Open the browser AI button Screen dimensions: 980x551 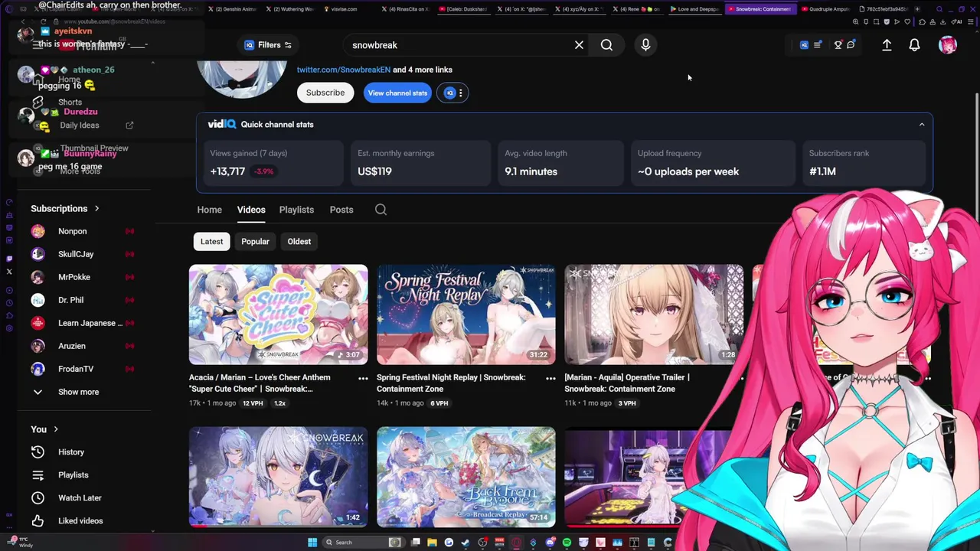[958, 21]
